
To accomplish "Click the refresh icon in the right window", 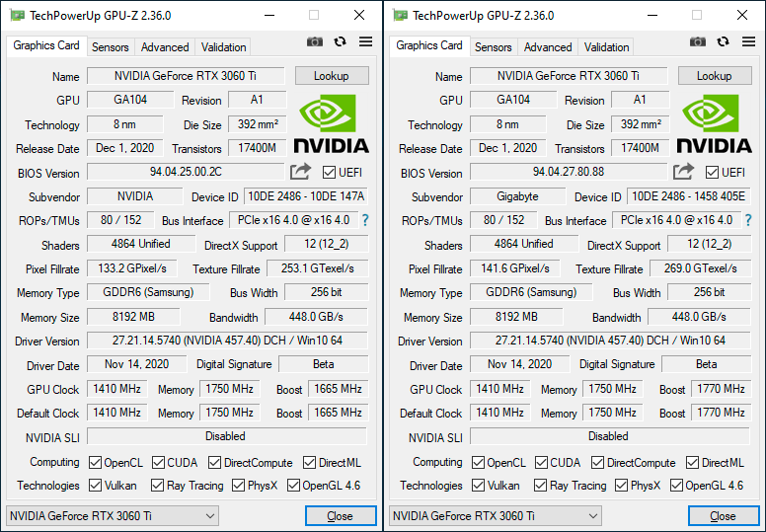I will click(724, 41).
